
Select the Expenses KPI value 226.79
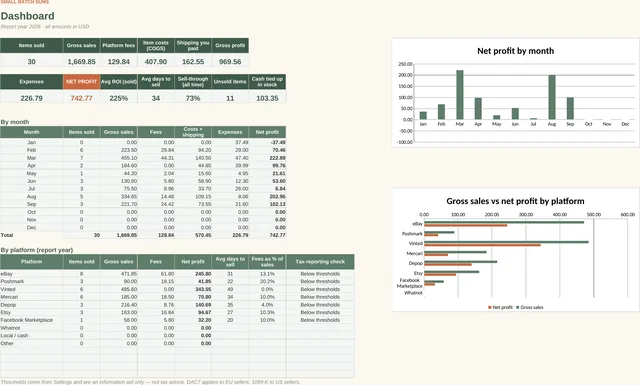coord(31,98)
